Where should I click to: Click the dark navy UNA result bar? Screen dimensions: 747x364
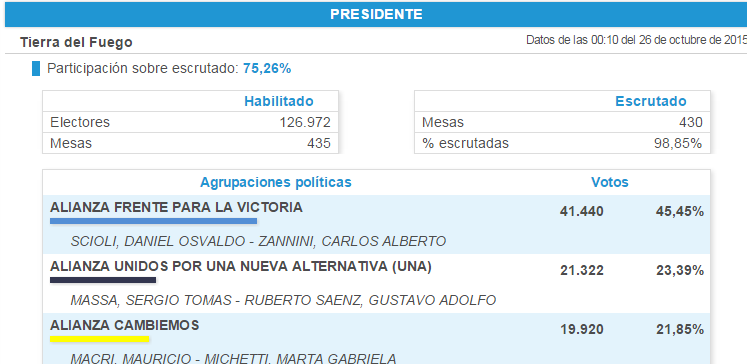pos(103,280)
